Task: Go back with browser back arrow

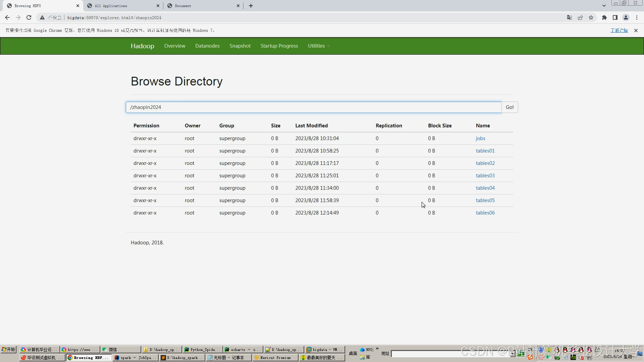Action: (x=7, y=17)
